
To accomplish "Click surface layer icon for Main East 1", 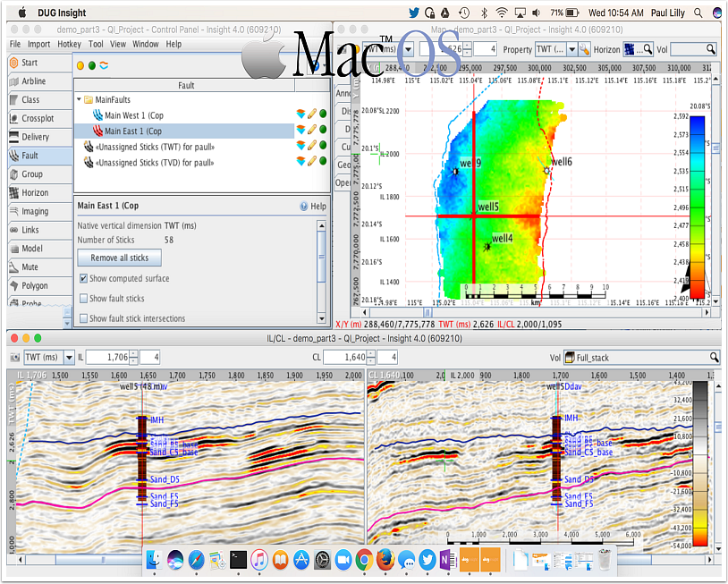I will pyautogui.click(x=301, y=130).
